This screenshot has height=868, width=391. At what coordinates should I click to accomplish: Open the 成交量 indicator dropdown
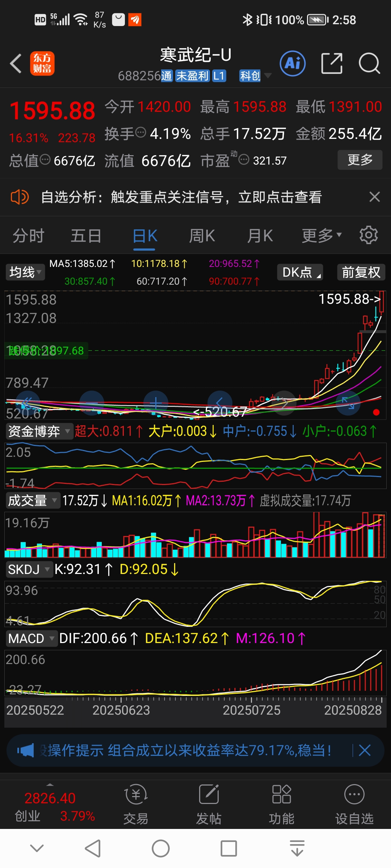point(33,501)
